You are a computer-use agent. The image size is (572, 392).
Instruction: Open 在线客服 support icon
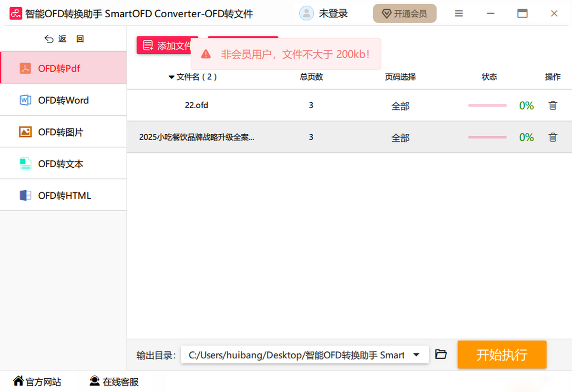(x=95, y=381)
